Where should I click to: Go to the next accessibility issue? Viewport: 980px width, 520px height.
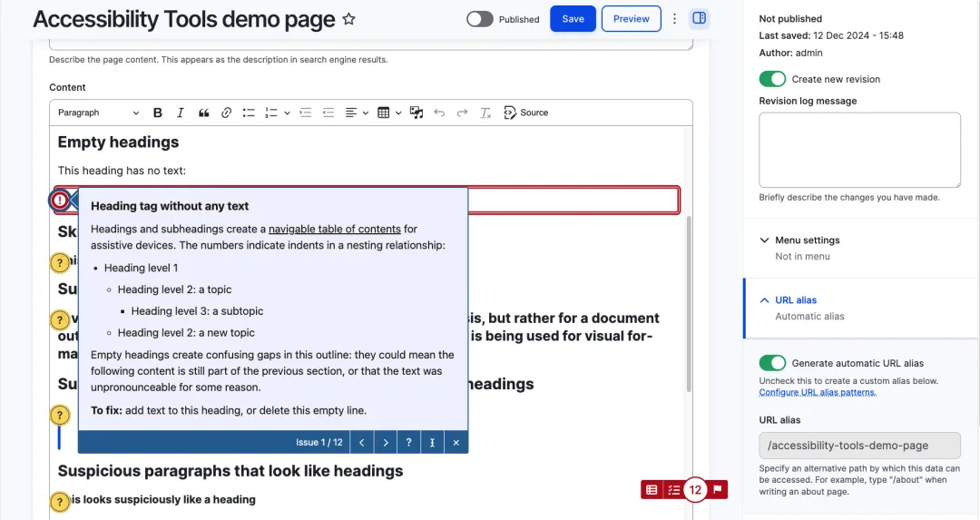(x=386, y=442)
